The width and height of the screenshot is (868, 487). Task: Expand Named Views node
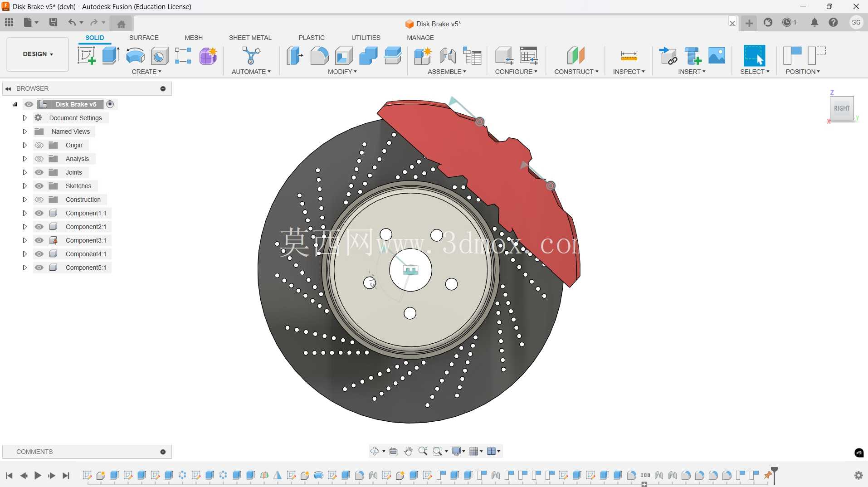tap(24, 131)
